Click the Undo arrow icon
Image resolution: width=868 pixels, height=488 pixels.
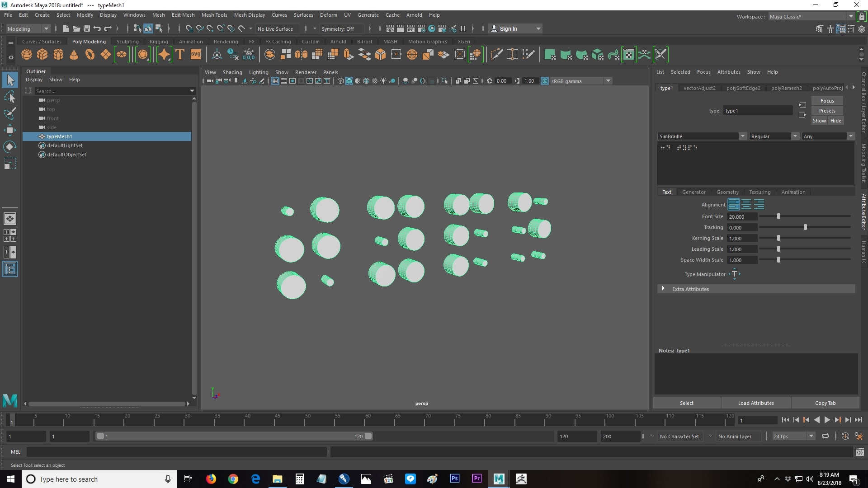tap(97, 28)
